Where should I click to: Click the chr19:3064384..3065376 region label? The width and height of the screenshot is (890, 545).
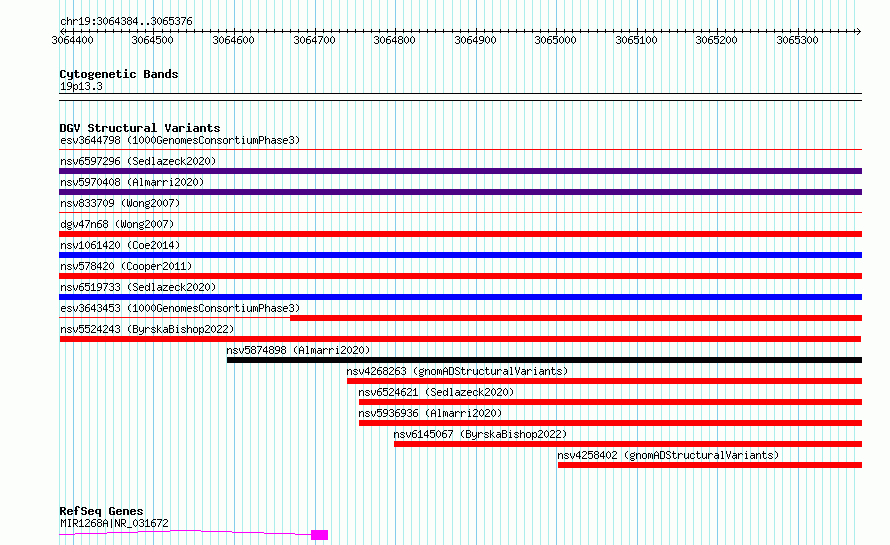pos(126,21)
